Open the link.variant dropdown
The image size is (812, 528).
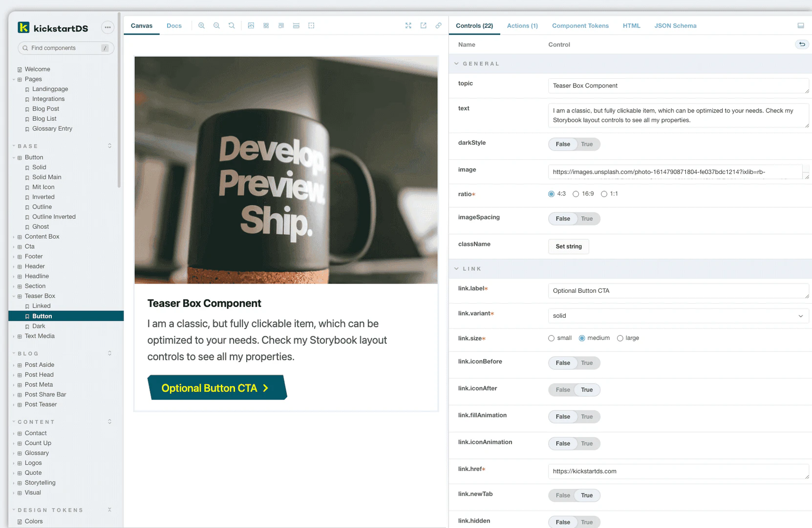click(x=678, y=316)
